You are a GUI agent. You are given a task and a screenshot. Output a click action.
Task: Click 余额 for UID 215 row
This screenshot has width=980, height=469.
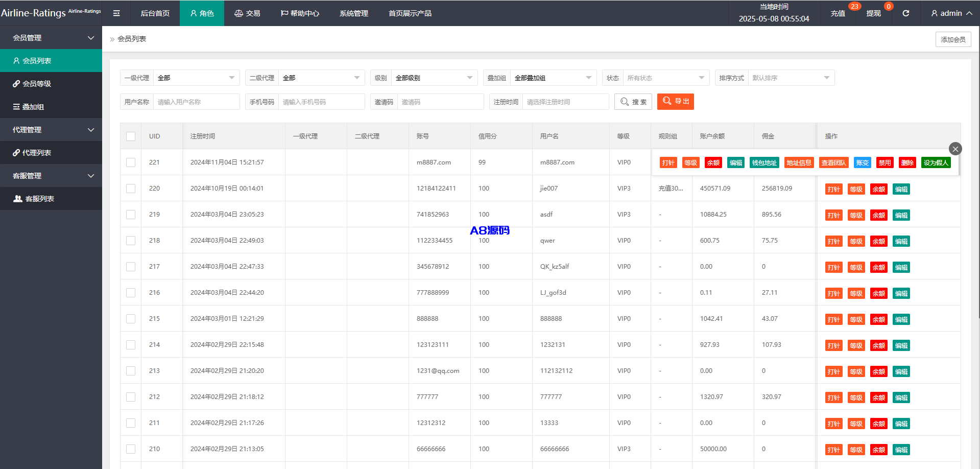click(x=879, y=320)
